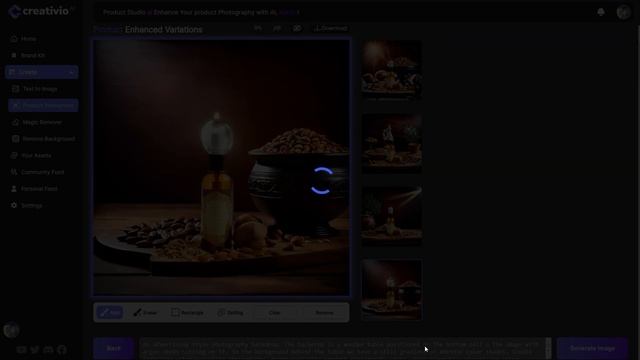The width and height of the screenshot is (640, 360).
Task: Open the Twitter social icon
Action: point(35,350)
